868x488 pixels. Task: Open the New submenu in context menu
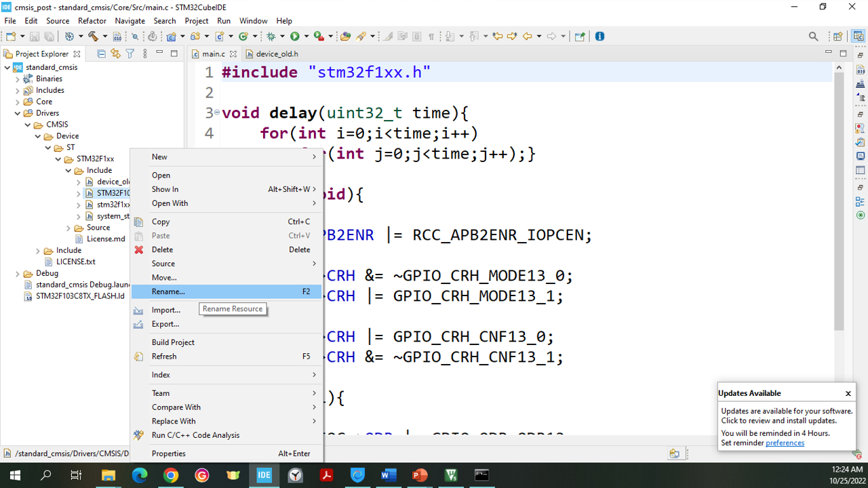point(226,157)
